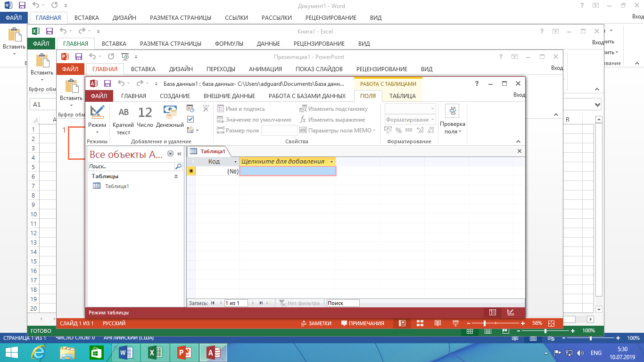Click the record navigator Поиск search box
The height and width of the screenshot is (362, 644).
coord(343,303)
